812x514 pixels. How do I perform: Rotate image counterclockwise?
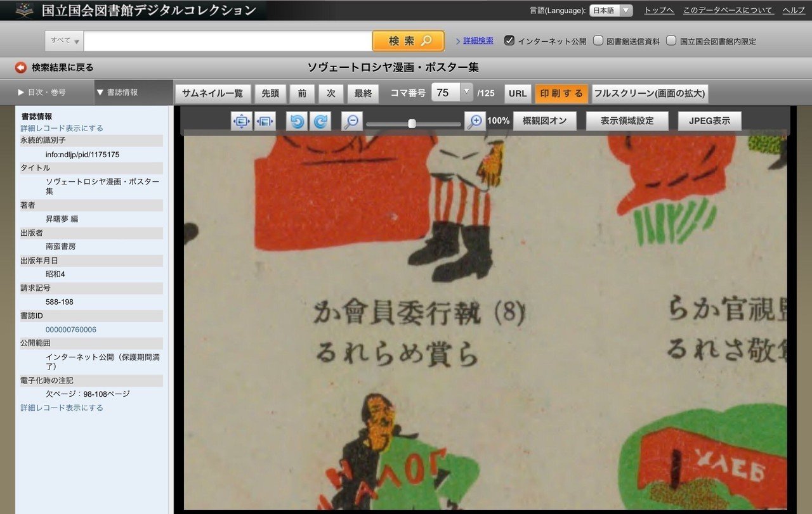[x=296, y=121]
